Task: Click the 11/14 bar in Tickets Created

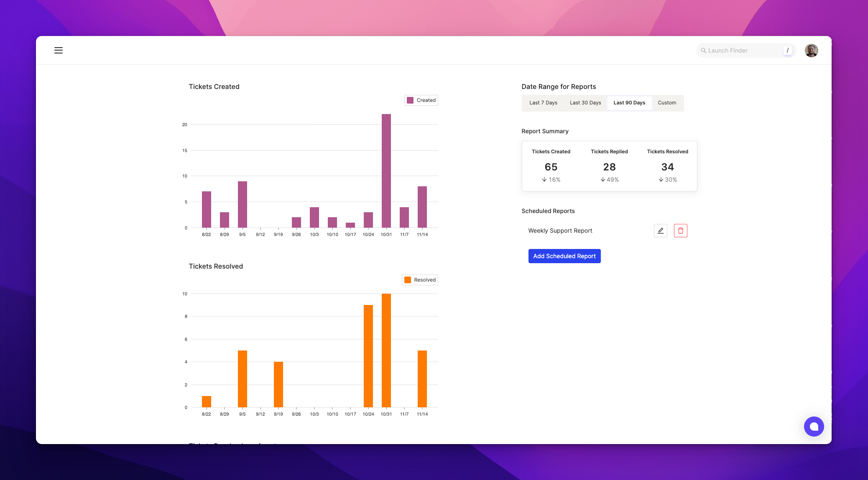Action: point(422,207)
